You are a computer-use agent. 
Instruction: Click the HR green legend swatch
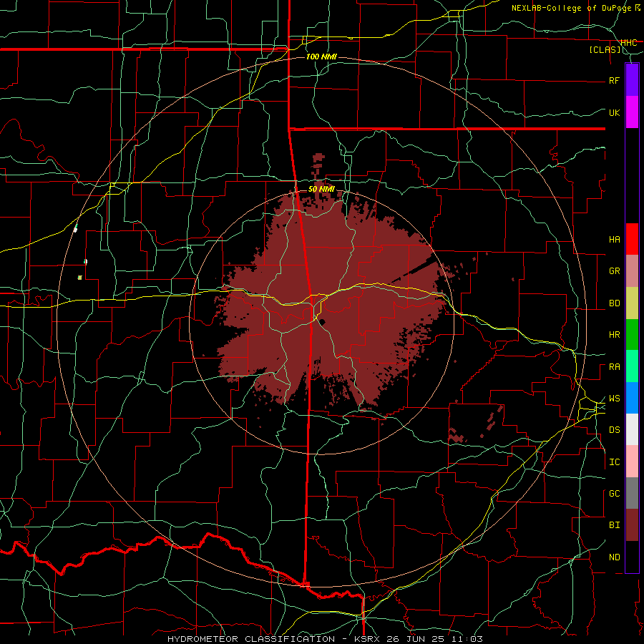tap(632, 334)
